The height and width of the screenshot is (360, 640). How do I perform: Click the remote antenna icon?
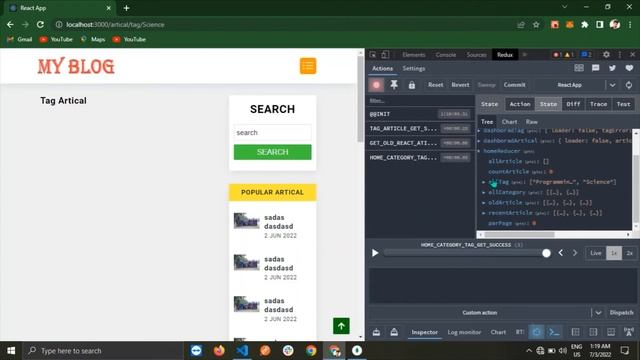tap(629, 332)
